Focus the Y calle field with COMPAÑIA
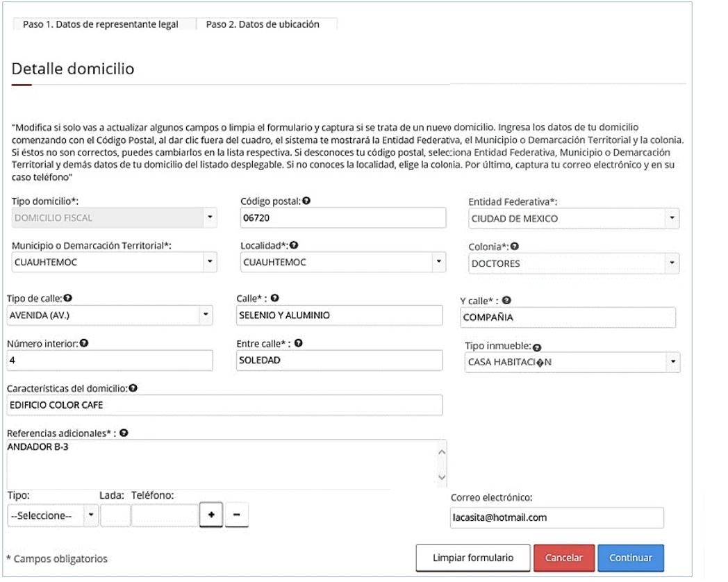 tap(568, 317)
